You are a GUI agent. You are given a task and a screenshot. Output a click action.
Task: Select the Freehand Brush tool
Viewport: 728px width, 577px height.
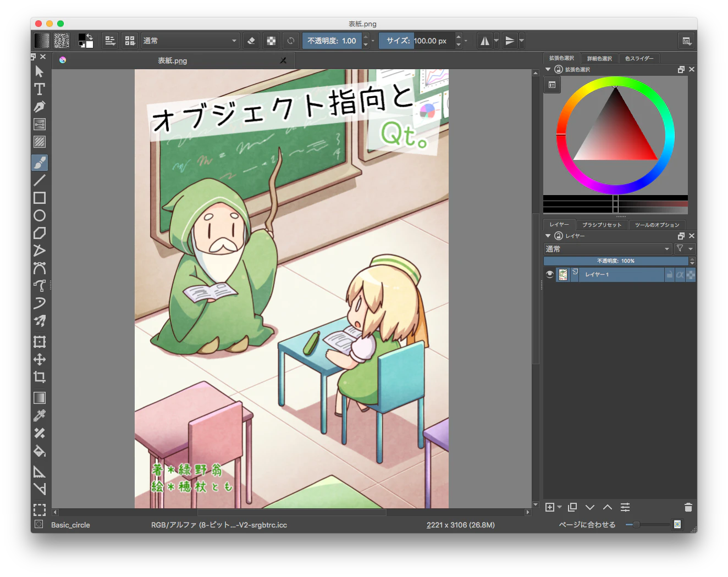[x=40, y=163]
